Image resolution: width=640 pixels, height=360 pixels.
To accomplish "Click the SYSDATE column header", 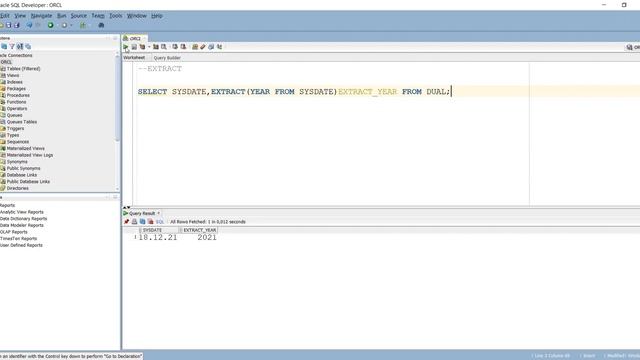I will (x=160, y=230).
